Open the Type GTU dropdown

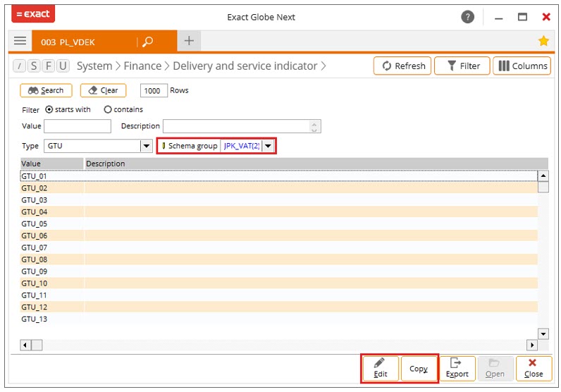coord(147,146)
